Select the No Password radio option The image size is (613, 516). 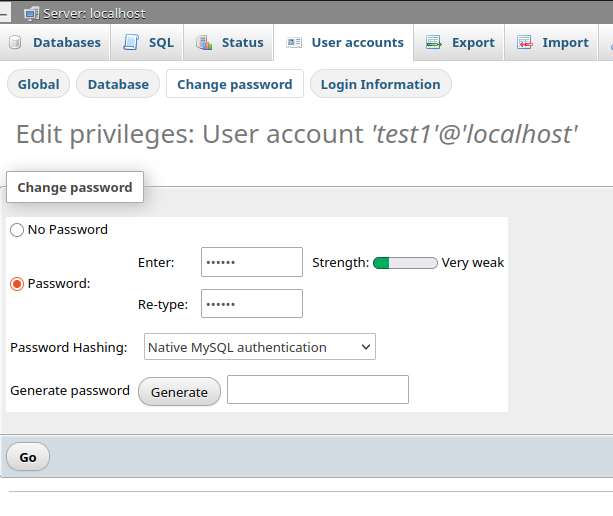(x=17, y=230)
